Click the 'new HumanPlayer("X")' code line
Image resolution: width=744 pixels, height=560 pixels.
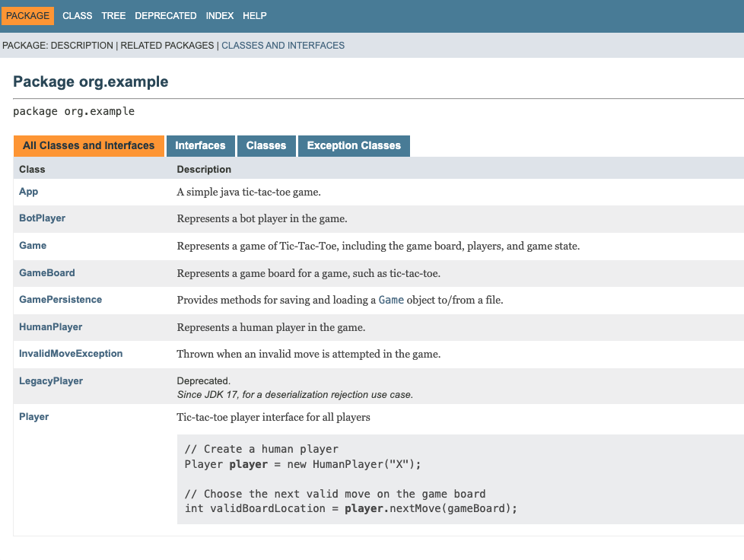point(303,464)
